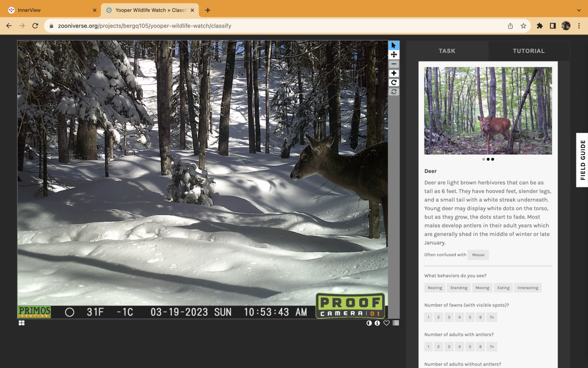Bookmark this page with the star

coord(523,26)
